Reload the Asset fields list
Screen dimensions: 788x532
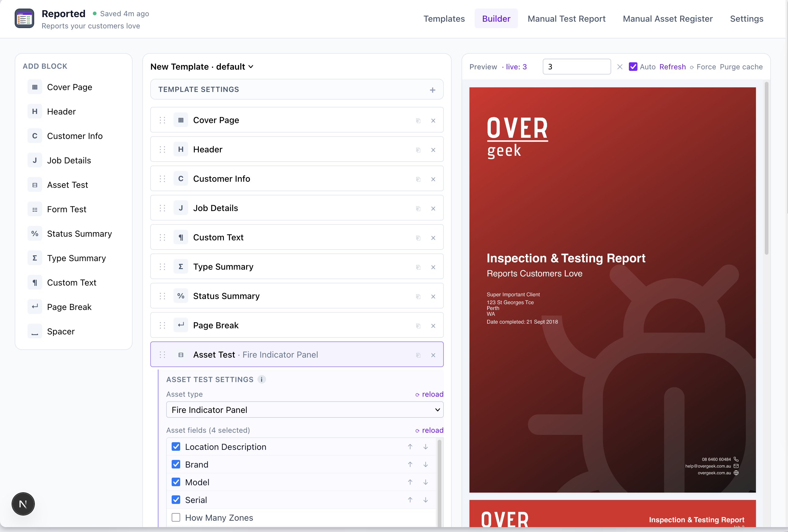point(429,430)
